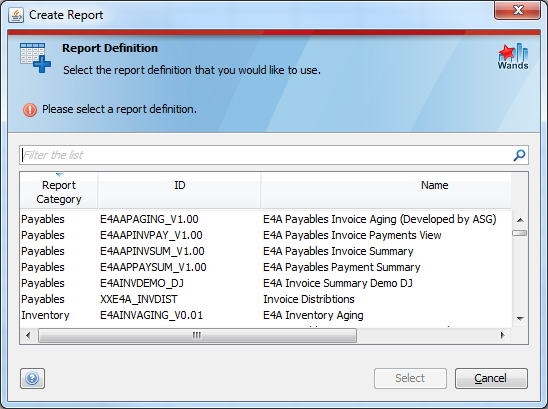The width and height of the screenshot is (548, 409).
Task: Click the vertical scrollbar down arrow
Action: tap(520, 318)
